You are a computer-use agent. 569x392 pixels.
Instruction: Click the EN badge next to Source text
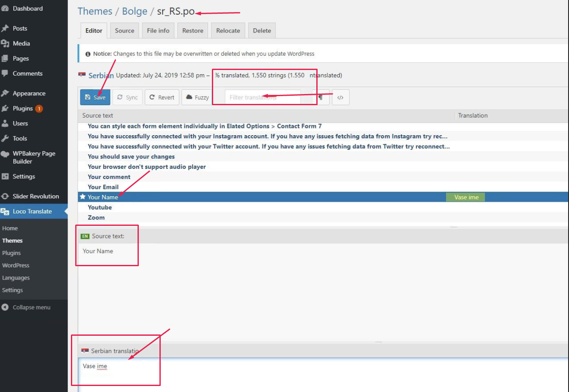point(85,236)
